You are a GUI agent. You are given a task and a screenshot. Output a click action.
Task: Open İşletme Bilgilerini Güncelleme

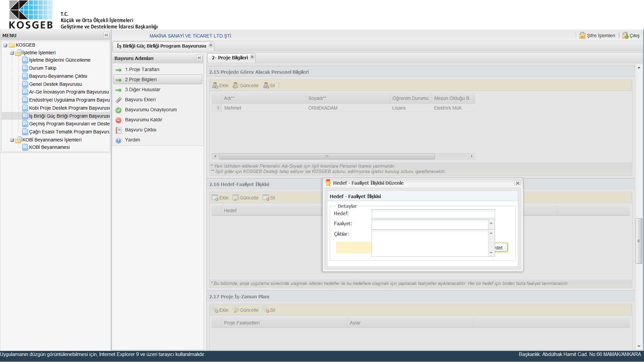[x=60, y=60]
